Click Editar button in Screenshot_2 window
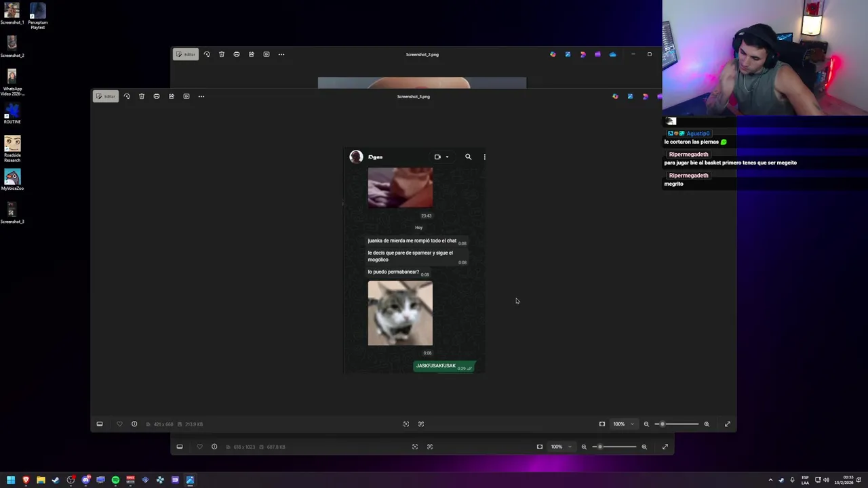This screenshot has height=488, width=868. click(185, 54)
